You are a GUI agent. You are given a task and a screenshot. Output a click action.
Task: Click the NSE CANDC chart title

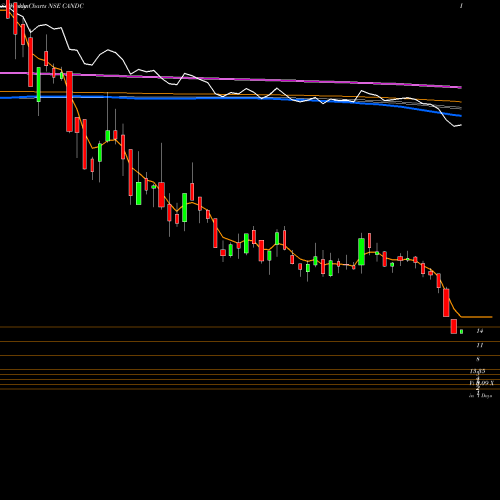(66, 6)
